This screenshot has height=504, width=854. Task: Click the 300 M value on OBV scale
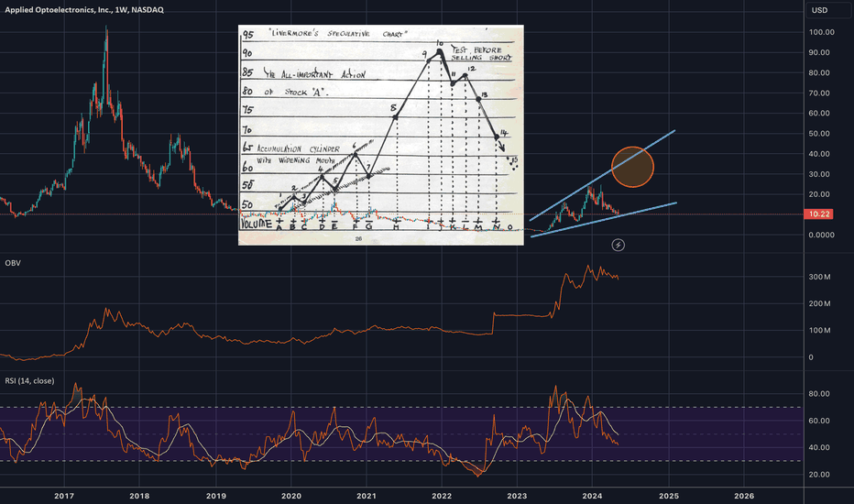click(x=819, y=277)
